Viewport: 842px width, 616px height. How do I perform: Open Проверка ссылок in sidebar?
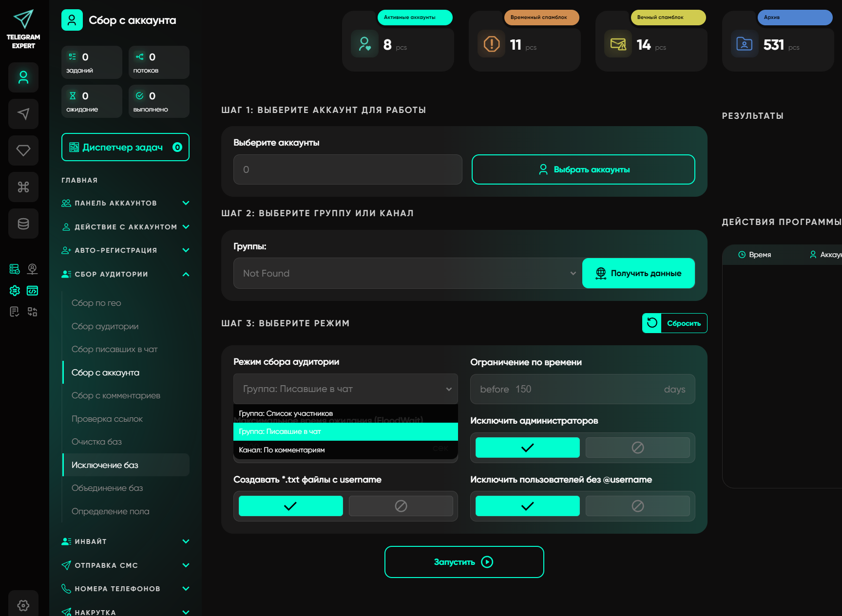point(107,419)
